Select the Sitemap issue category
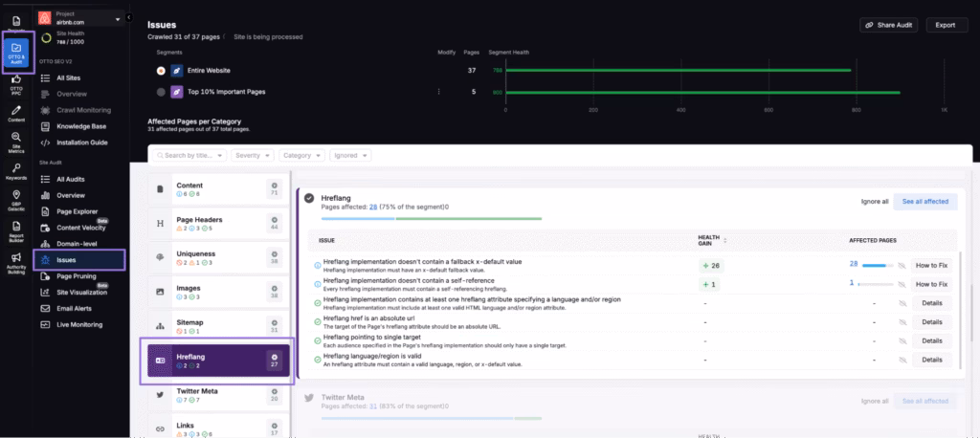Viewport: 980px width, 438px height. coord(216,326)
